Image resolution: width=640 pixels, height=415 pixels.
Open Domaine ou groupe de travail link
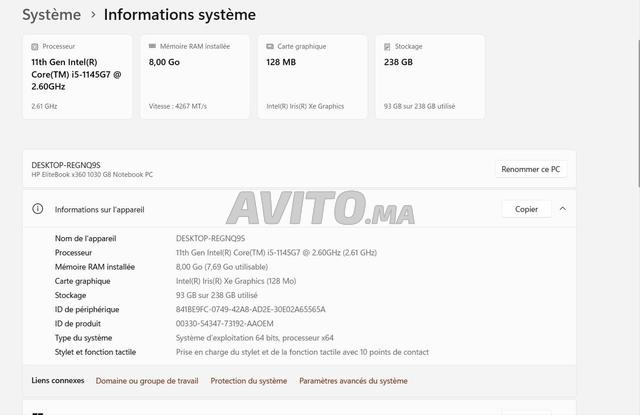(147, 381)
